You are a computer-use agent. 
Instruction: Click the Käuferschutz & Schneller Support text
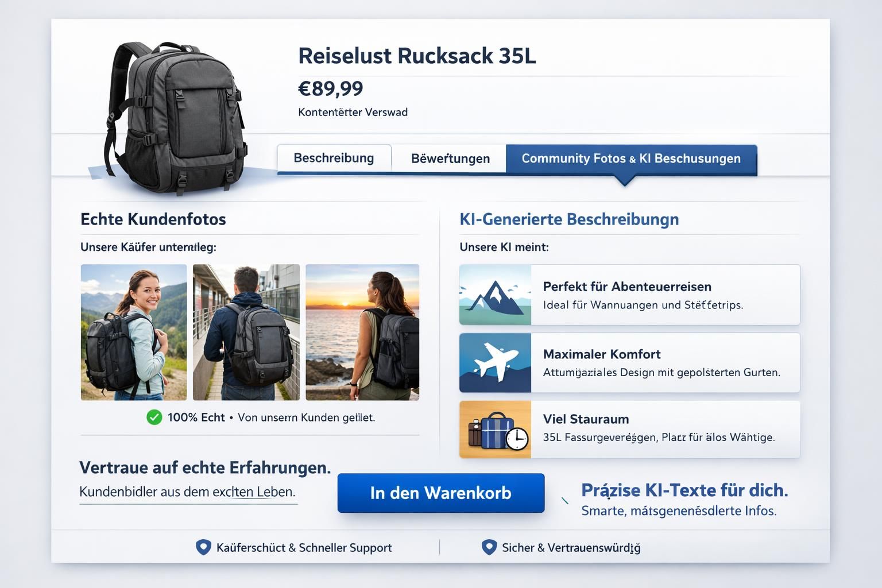tap(304, 548)
